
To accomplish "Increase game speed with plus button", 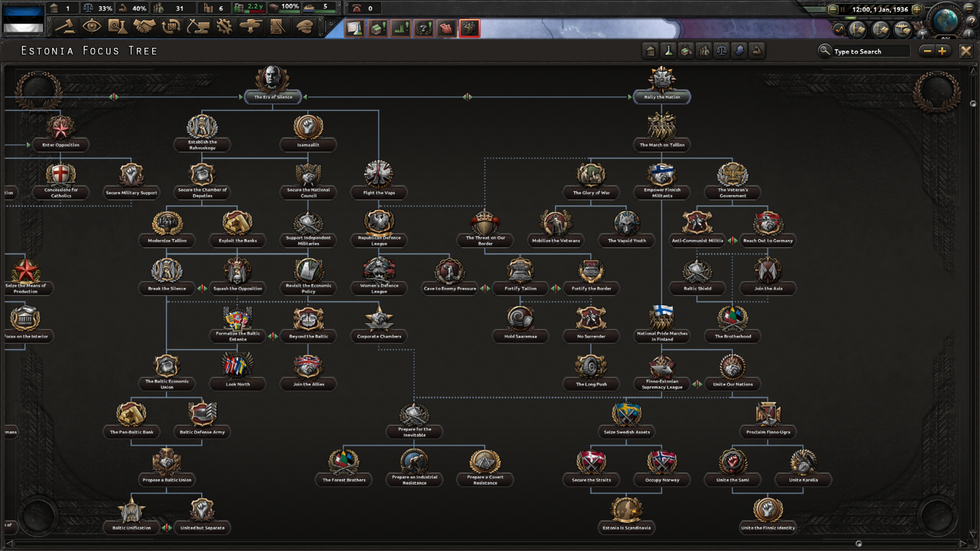I will (x=916, y=10).
